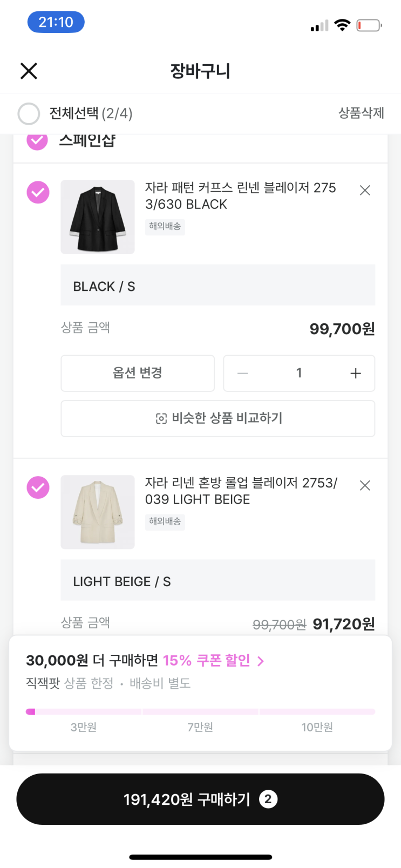401x868 pixels.
Task: Tap 비슷한 상품 비교하기 button
Action: click(218, 418)
